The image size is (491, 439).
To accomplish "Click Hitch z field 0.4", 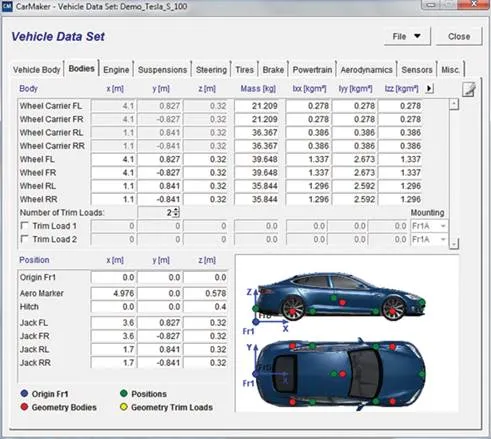I will click(x=206, y=307).
